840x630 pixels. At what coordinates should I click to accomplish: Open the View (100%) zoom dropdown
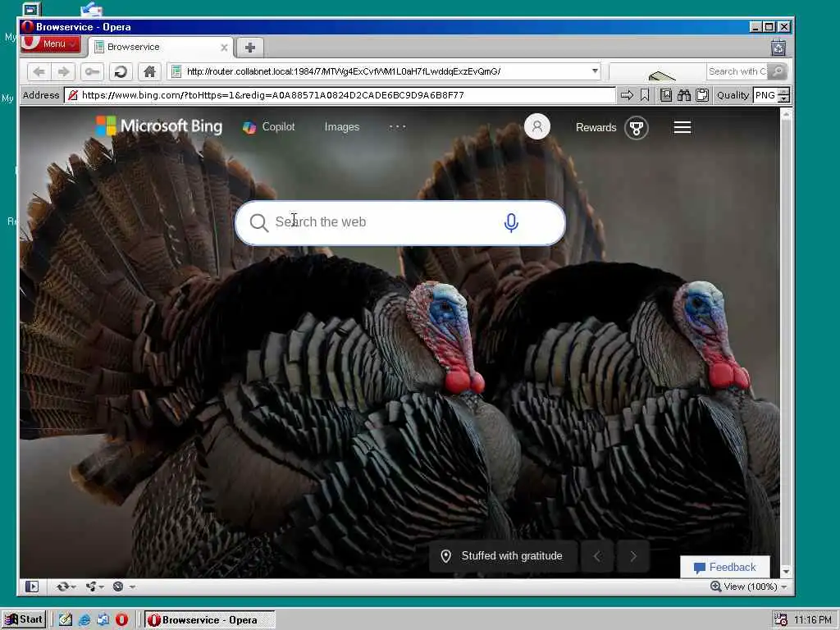coord(748,587)
